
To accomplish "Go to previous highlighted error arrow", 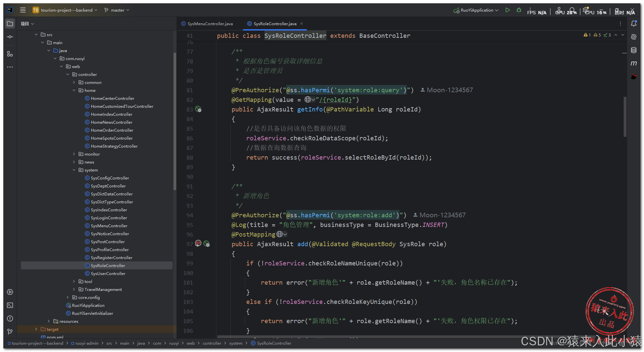I will (x=616, y=35).
